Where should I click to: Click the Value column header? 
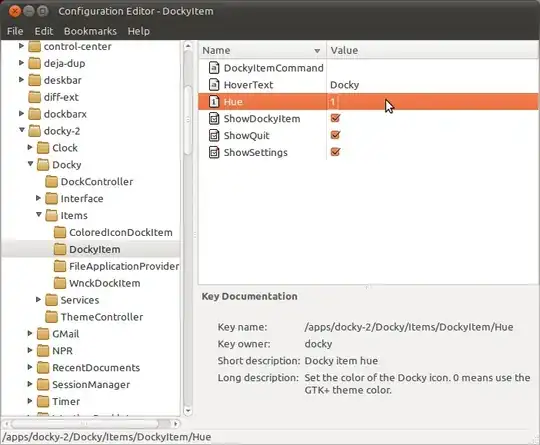pyautogui.click(x=433, y=50)
